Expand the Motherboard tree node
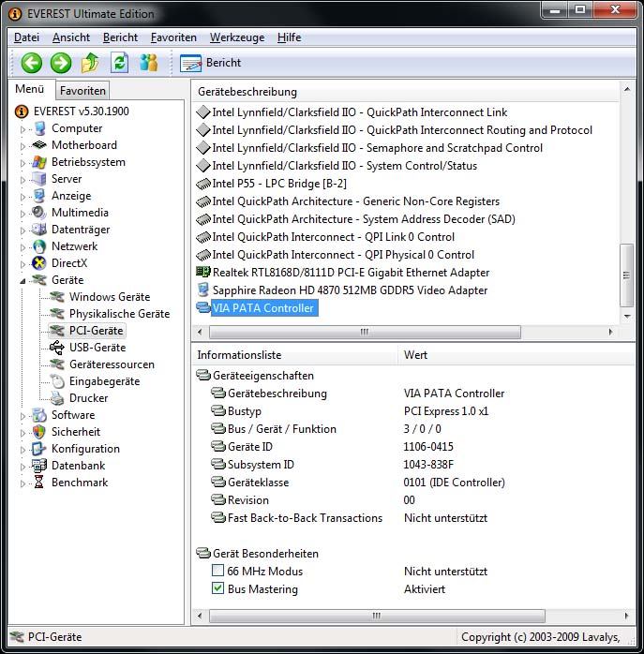Image resolution: width=644 pixels, height=654 pixels. [x=22, y=146]
